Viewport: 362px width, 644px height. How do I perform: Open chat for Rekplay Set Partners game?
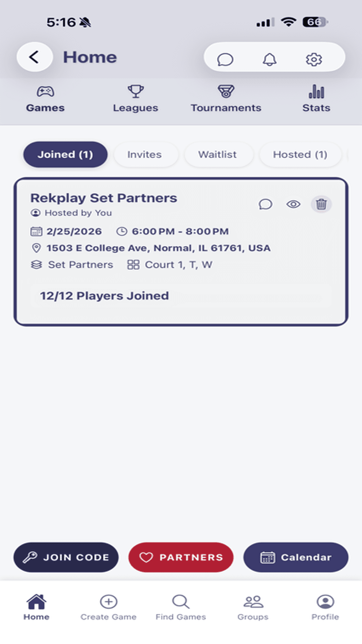[265, 204]
